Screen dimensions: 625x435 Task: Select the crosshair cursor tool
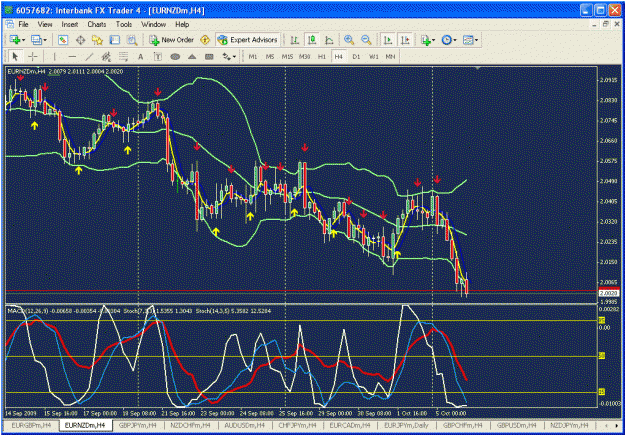click(x=33, y=57)
